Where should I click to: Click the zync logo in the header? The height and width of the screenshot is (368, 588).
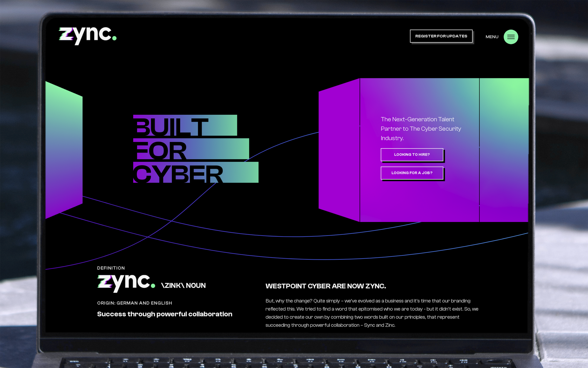click(x=88, y=36)
